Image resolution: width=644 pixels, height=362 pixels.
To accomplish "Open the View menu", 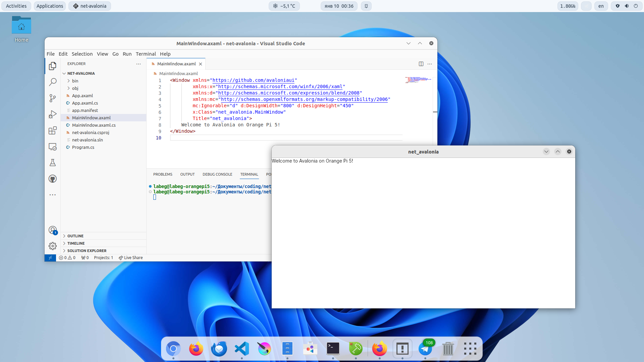I will pos(103,54).
